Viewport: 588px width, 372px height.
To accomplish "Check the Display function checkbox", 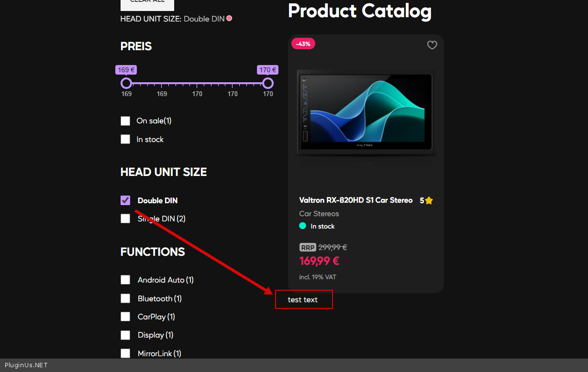I will click(125, 335).
